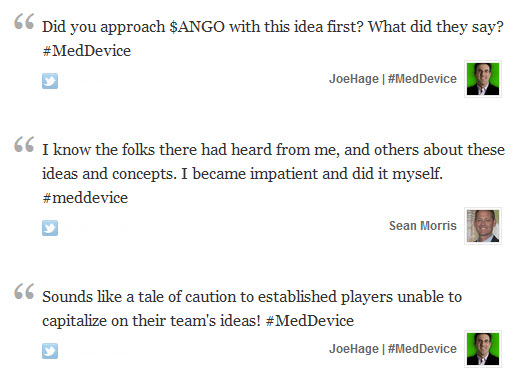Viewport: 531px width, 392px height.
Task: Follow the #MedDevice hashtag under the first tweet
Action: pos(87,51)
